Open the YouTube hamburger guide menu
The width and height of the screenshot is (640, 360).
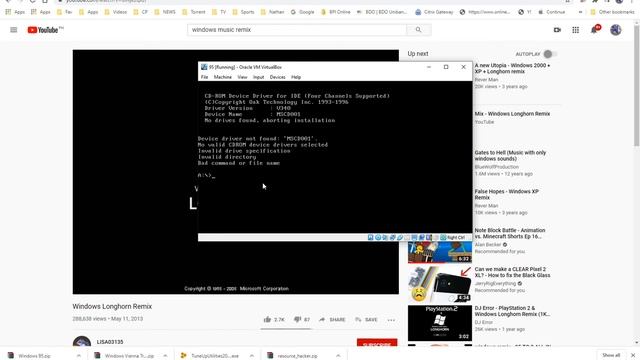[x=13, y=30]
